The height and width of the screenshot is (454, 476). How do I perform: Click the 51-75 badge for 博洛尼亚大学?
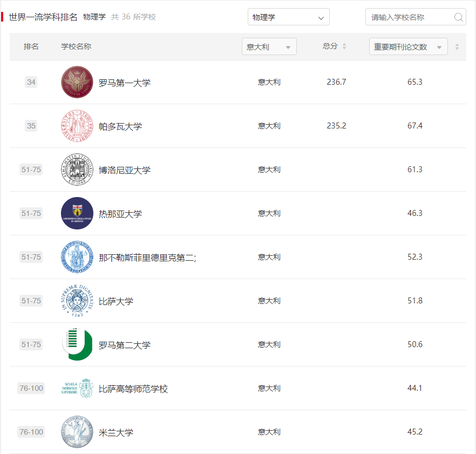coord(31,170)
